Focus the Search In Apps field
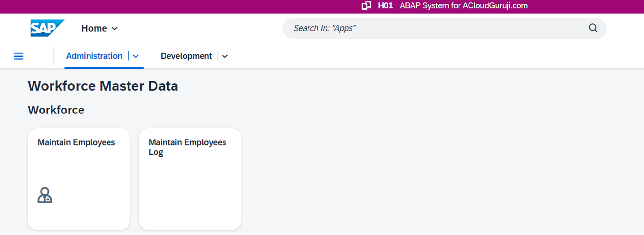 point(435,28)
